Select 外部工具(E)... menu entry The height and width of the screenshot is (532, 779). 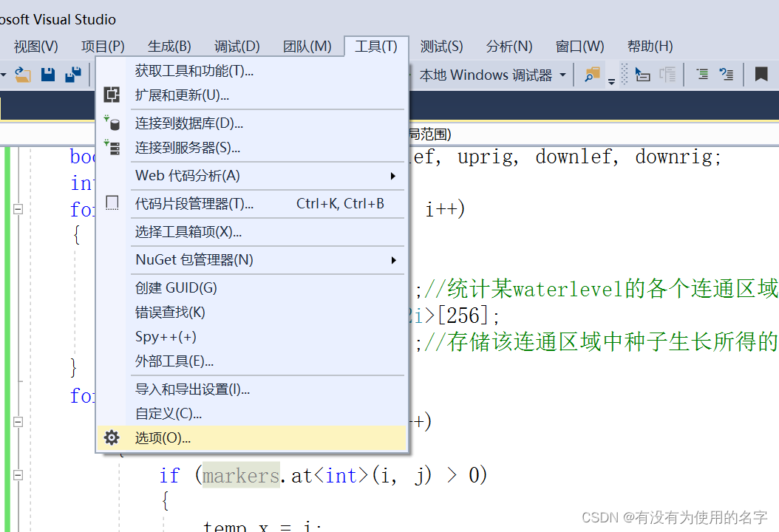point(252,361)
